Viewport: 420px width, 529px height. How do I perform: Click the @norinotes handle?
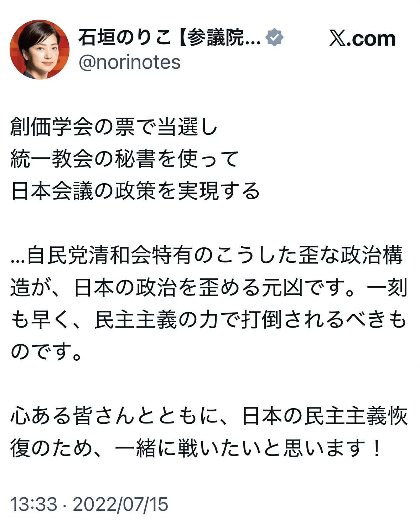(x=130, y=62)
